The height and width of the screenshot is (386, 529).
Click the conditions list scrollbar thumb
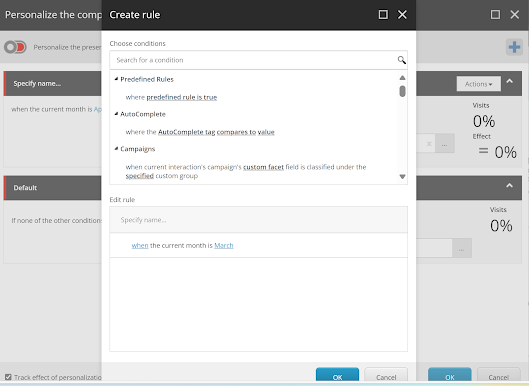click(402, 91)
